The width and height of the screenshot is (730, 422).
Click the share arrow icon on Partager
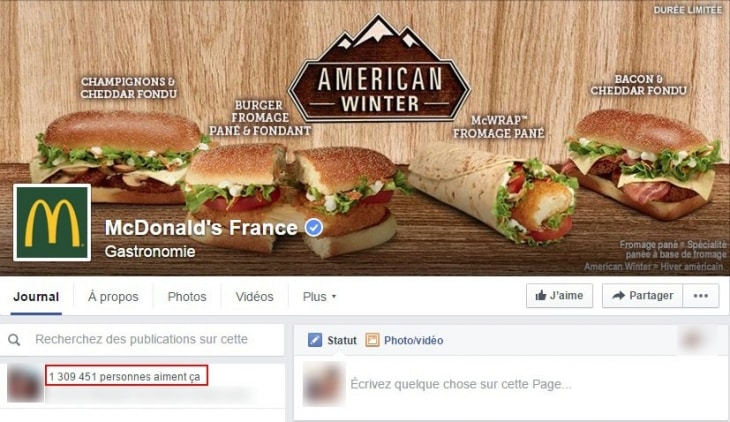click(x=618, y=295)
